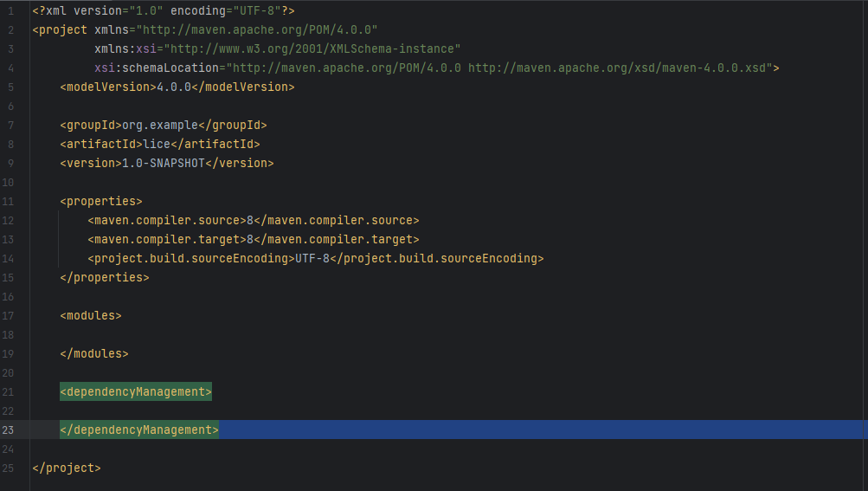This screenshot has width=868, height=491.
Task: Click the XMLSchema-instance URL on line 3
Action: [x=312, y=48]
